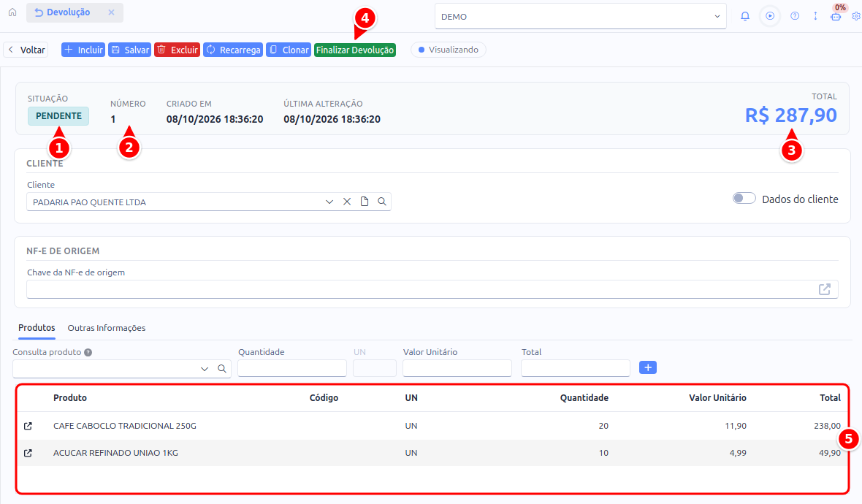Click the Voltar button
862x504 pixels.
pyautogui.click(x=26, y=50)
